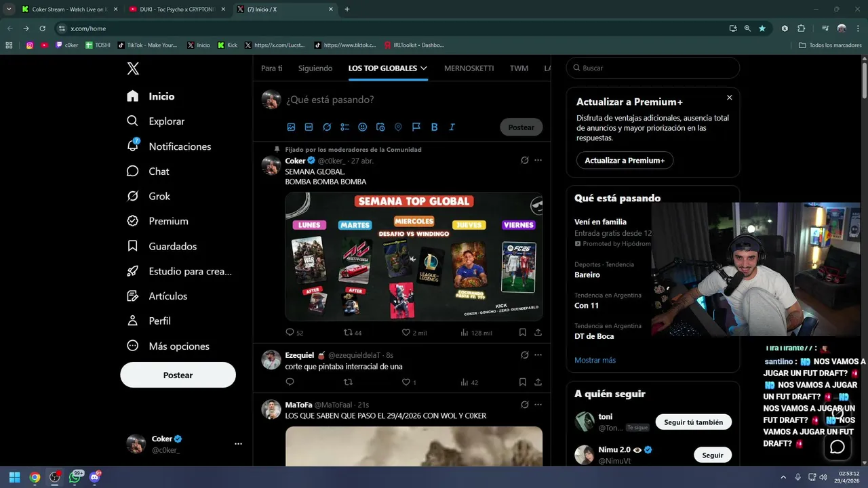Dismiss the Actualizar a Premium+ card
Image resolution: width=868 pixels, height=488 pixels.
click(x=730, y=98)
